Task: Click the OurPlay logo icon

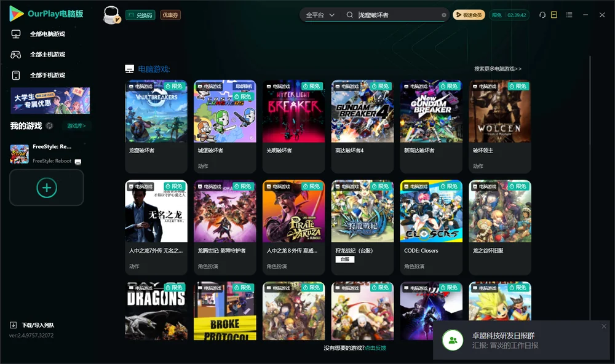Action: [17, 14]
